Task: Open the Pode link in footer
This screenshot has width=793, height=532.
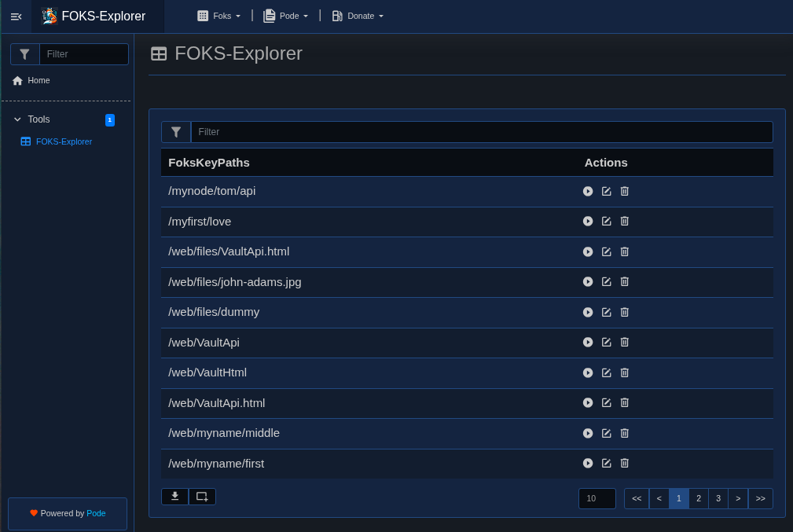Action: (96, 513)
